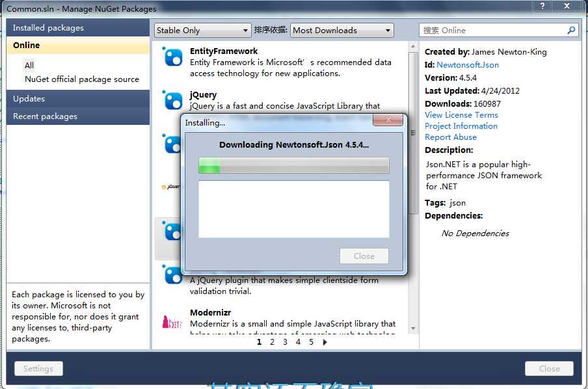Image resolution: width=588 pixels, height=389 pixels.
Task: Click the jQuery package icon
Action: pyautogui.click(x=172, y=100)
